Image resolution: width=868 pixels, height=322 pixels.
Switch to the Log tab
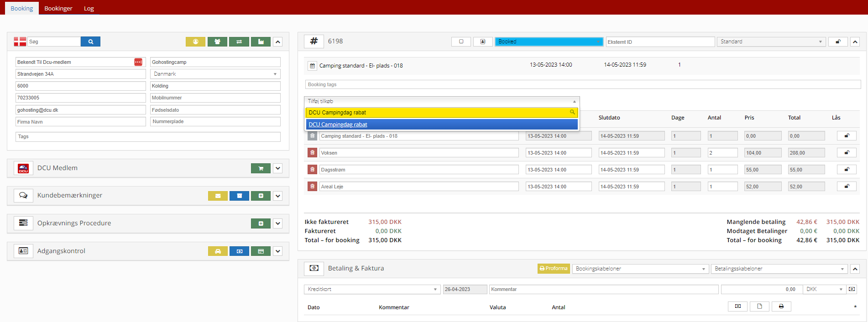(x=89, y=8)
